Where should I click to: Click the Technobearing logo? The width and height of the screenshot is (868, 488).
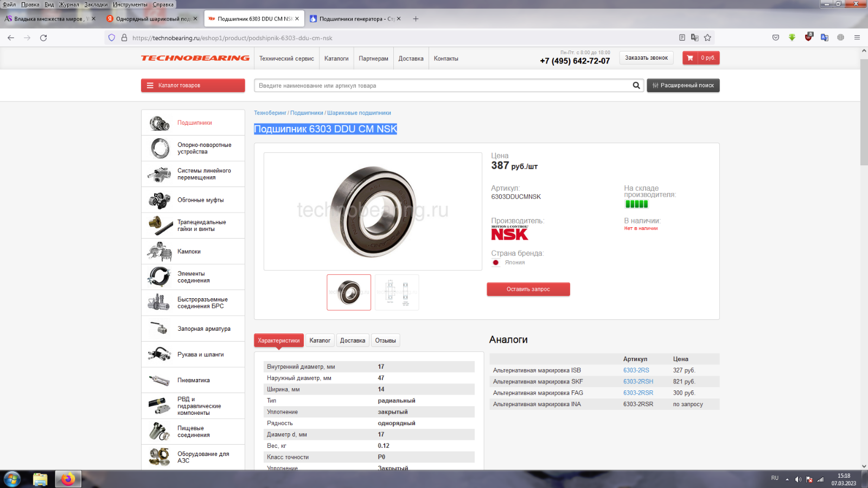coord(195,58)
